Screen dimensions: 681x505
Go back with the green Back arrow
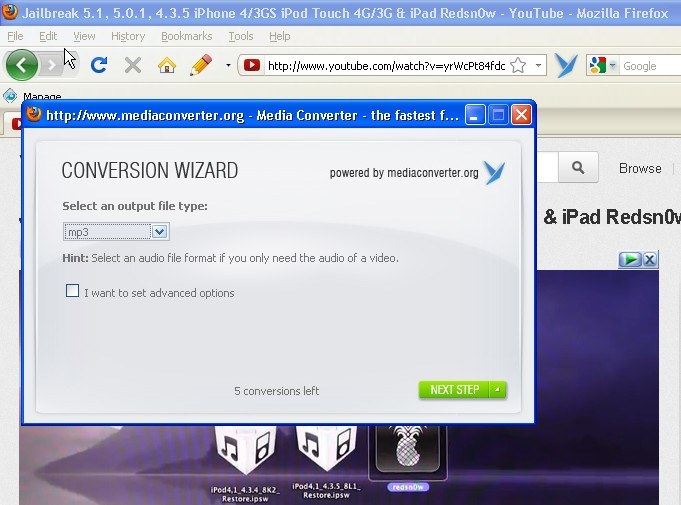click(x=22, y=65)
